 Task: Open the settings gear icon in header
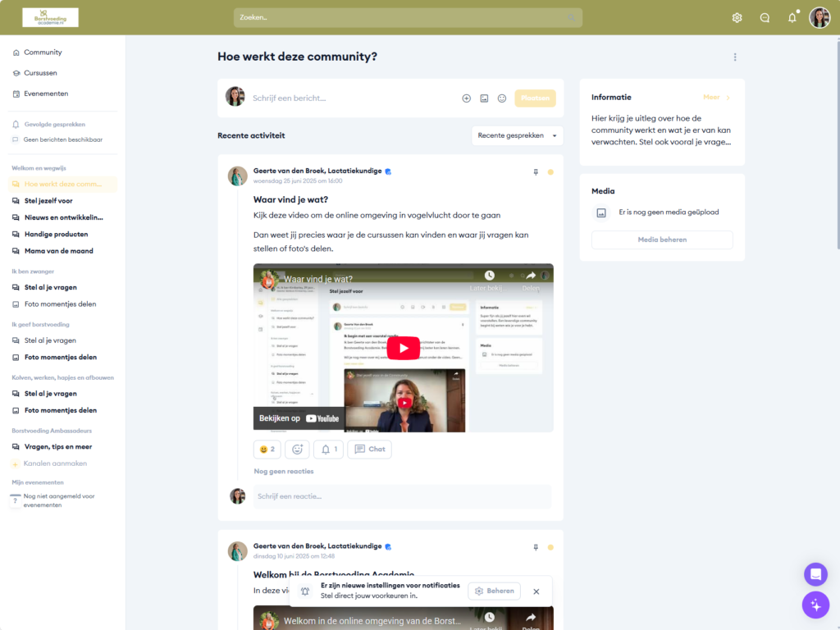pyautogui.click(x=737, y=18)
